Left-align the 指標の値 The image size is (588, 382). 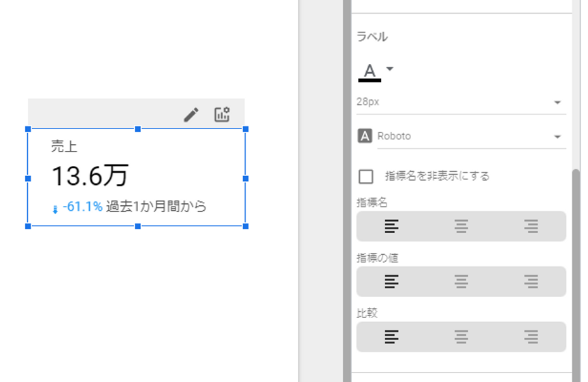point(391,281)
